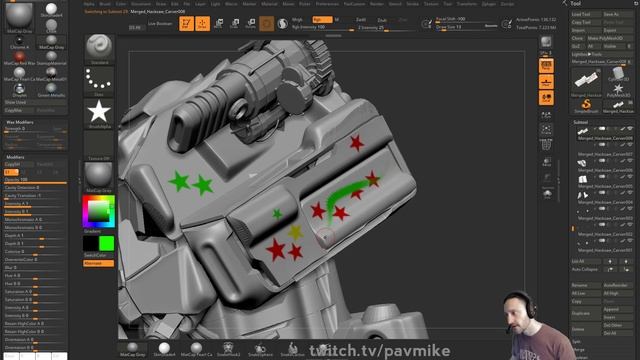Click the sculptris pro sphere icon

coord(282,24)
